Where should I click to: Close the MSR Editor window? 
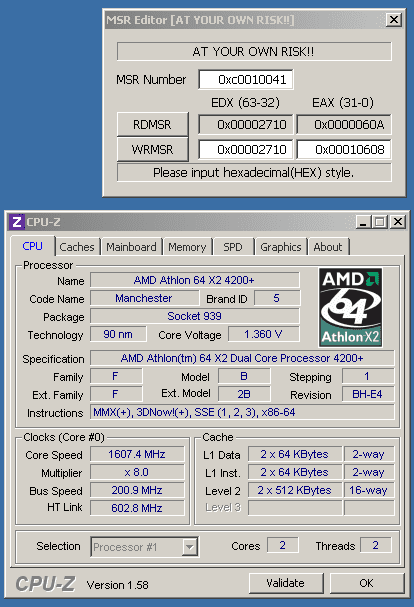tap(393, 20)
